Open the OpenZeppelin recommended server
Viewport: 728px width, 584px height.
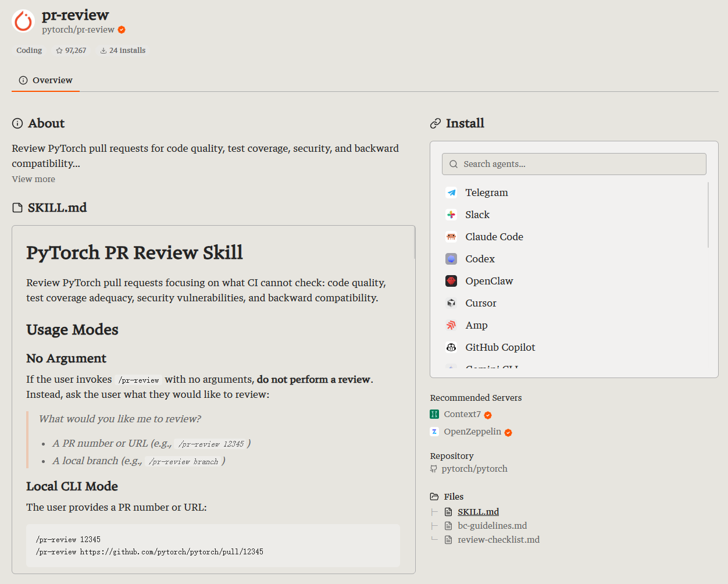(471, 432)
